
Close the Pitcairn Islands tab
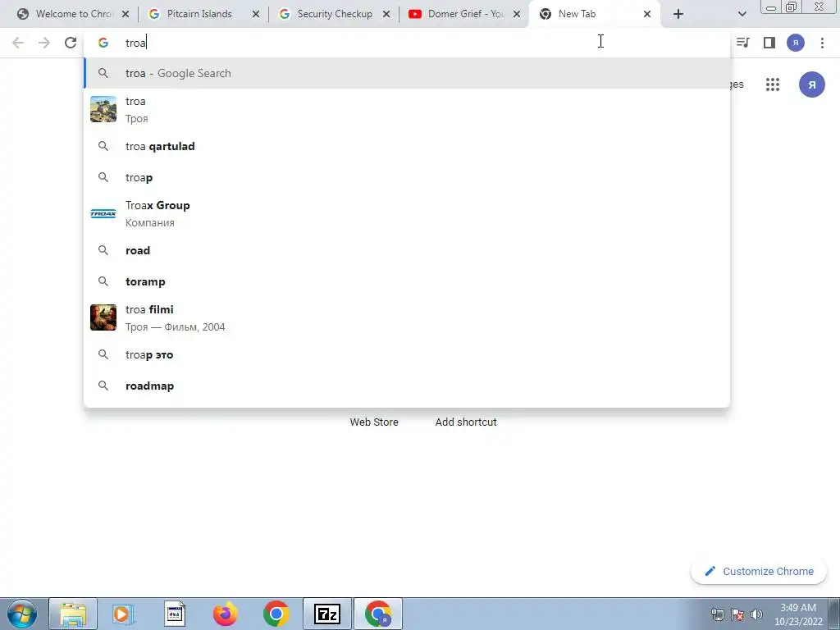coord(256,15)
